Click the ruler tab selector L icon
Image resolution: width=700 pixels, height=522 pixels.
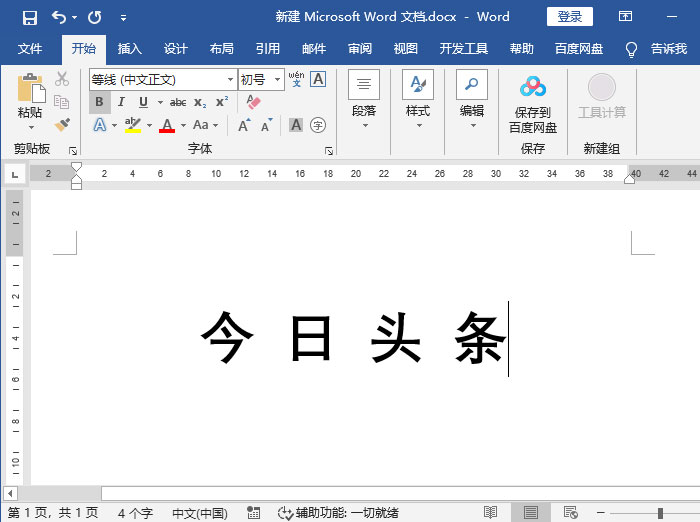pyautogui.click(x=15, y=175)
